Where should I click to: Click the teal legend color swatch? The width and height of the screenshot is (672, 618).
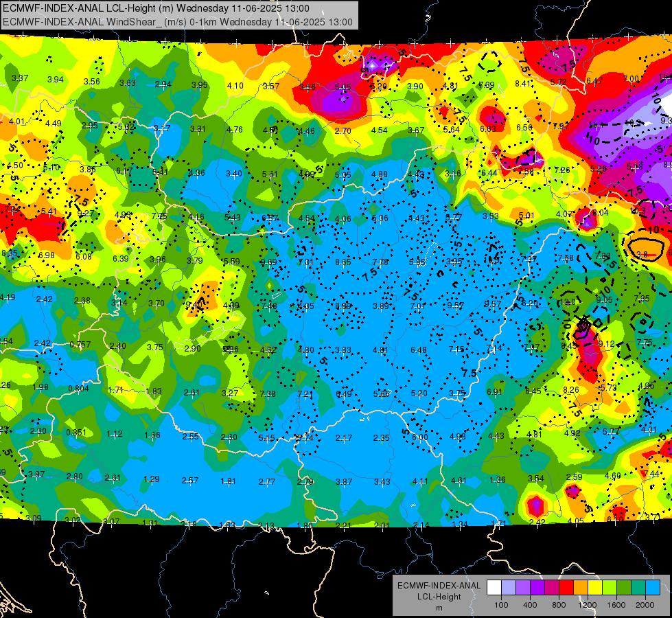click(638, 587)
